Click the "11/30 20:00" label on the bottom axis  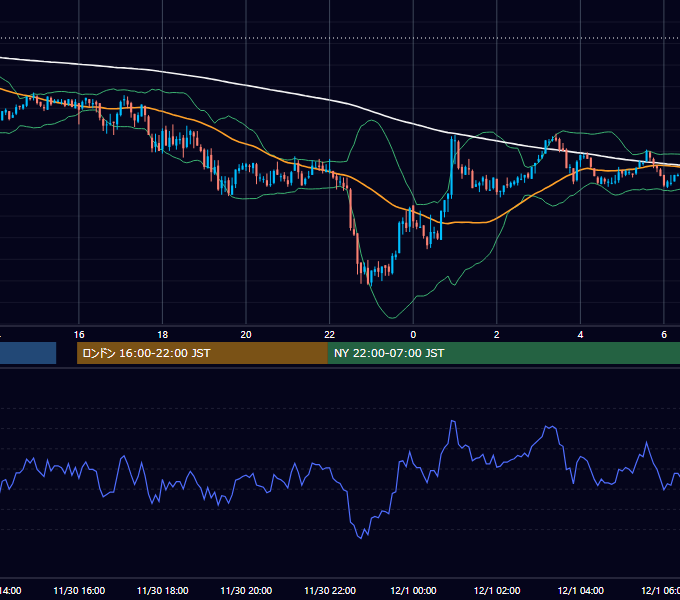pos(246,590)
